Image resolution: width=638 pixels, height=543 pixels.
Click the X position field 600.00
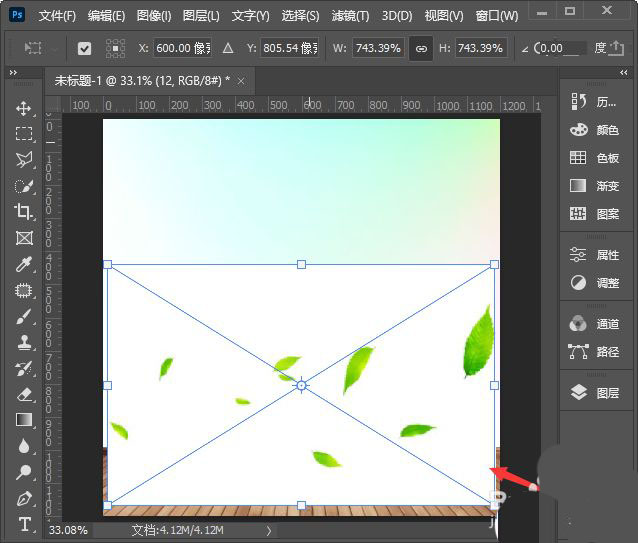click(x=183, y=48)
